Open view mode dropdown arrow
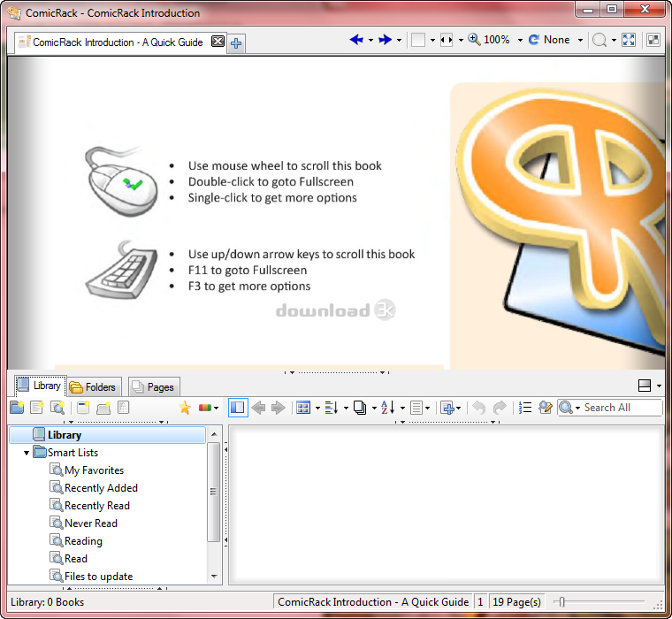This screenshot has height=619, width=672. pos(317,408)
